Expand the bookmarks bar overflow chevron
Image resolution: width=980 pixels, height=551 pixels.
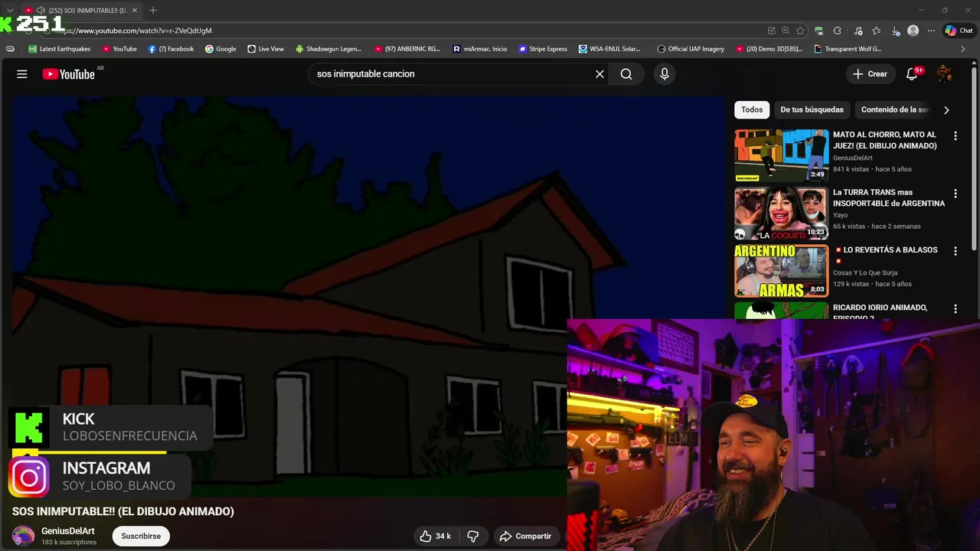point(963,49)
